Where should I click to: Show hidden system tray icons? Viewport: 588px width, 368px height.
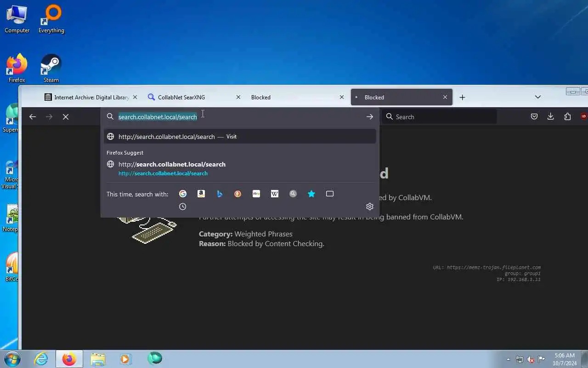(508, 359)
